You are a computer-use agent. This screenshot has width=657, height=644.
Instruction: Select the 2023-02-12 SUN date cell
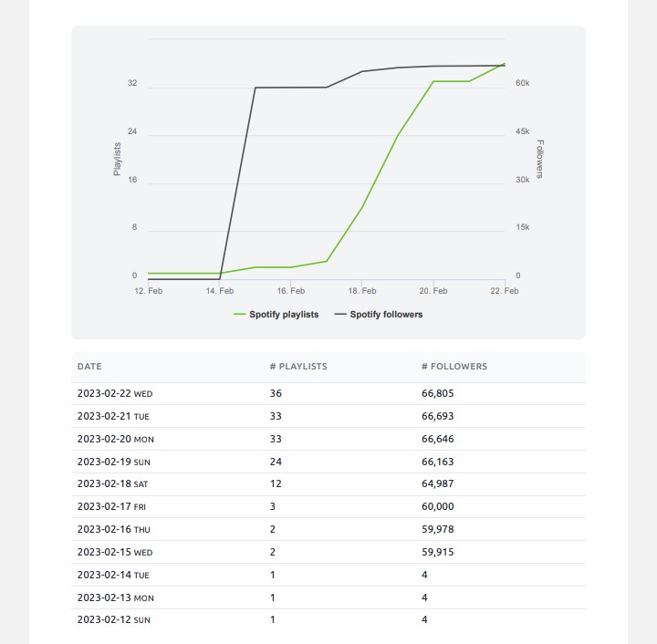point(113,619)
